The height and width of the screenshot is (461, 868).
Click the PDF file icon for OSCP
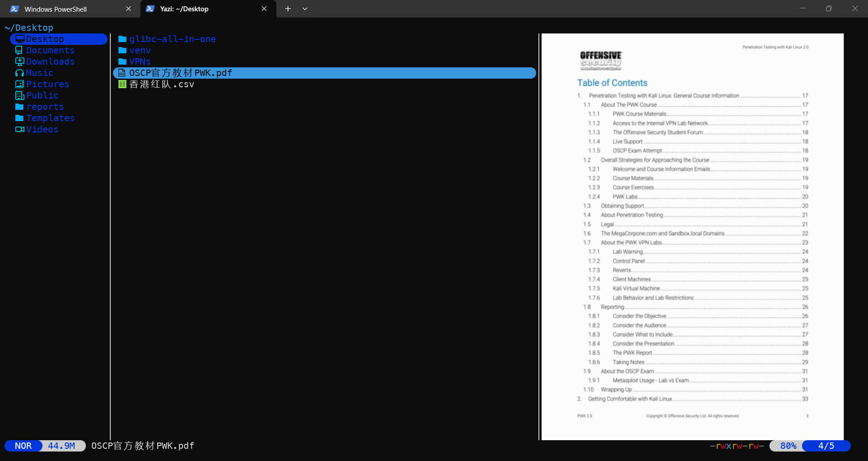pyautogui.click(x=122, y=73)
